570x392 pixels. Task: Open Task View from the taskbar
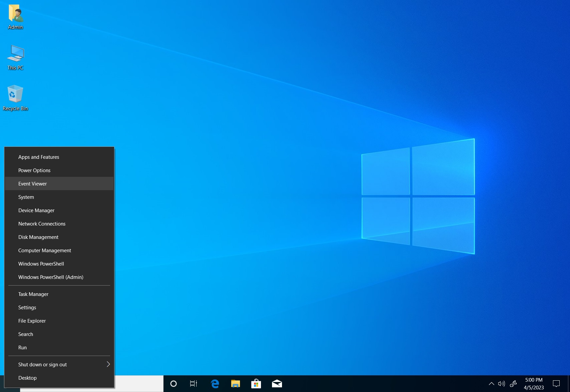(x=194, y=384)
